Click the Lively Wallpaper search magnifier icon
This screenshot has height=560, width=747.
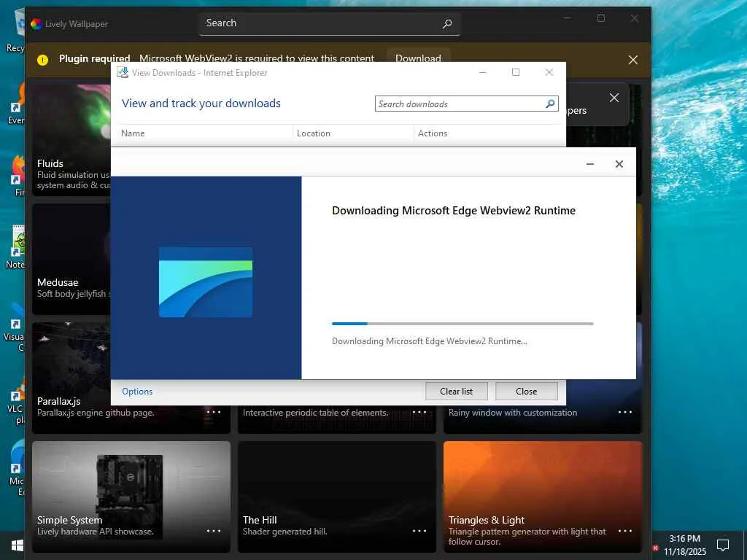click(x=447, y=23)
